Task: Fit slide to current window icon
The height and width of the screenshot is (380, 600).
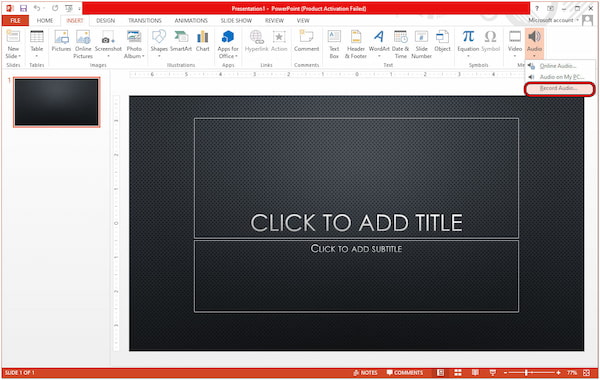Action: click(587, 373)
